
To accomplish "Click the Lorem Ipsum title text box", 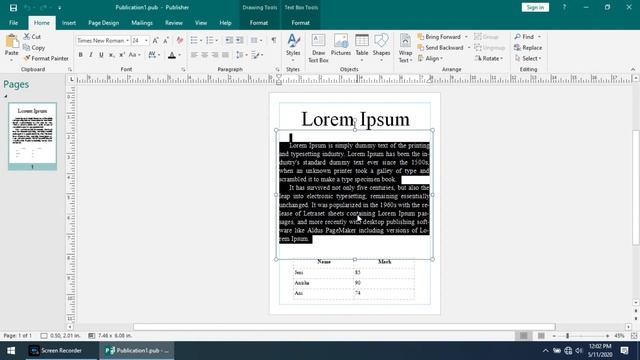I will [x=355, y=119].
